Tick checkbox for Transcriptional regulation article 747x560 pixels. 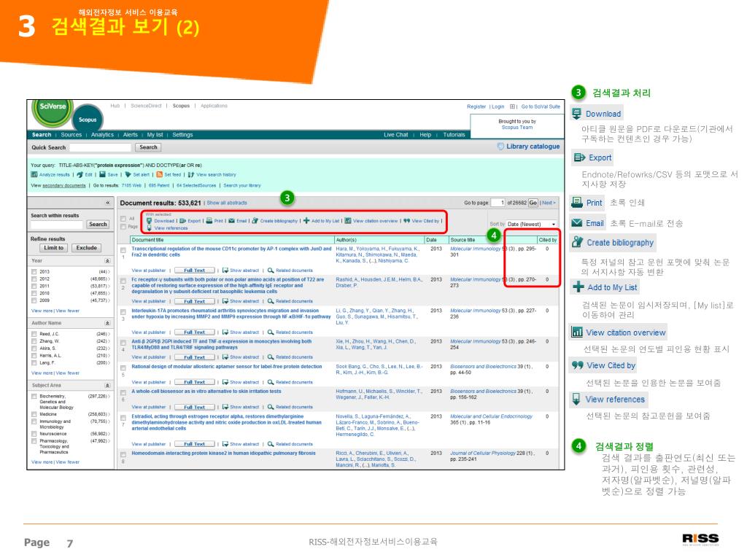point(123,250)
